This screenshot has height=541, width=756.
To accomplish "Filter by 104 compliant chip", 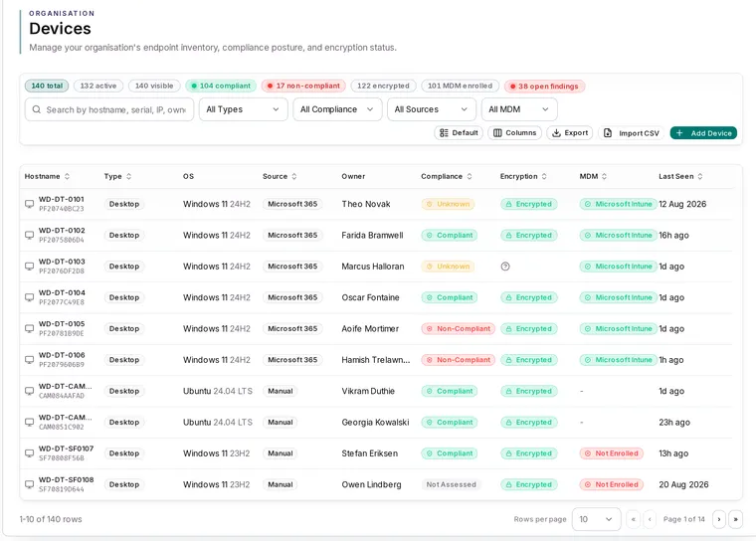I will click(x=221, y=86).
